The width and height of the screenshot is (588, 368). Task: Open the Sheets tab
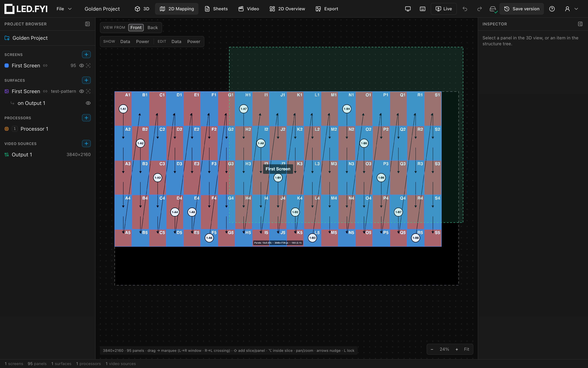tap(216, 9)
